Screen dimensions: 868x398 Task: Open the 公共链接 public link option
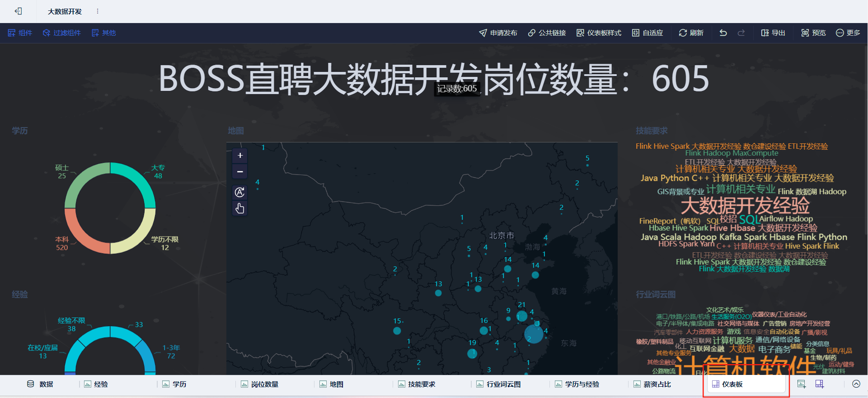pos(547,33)
